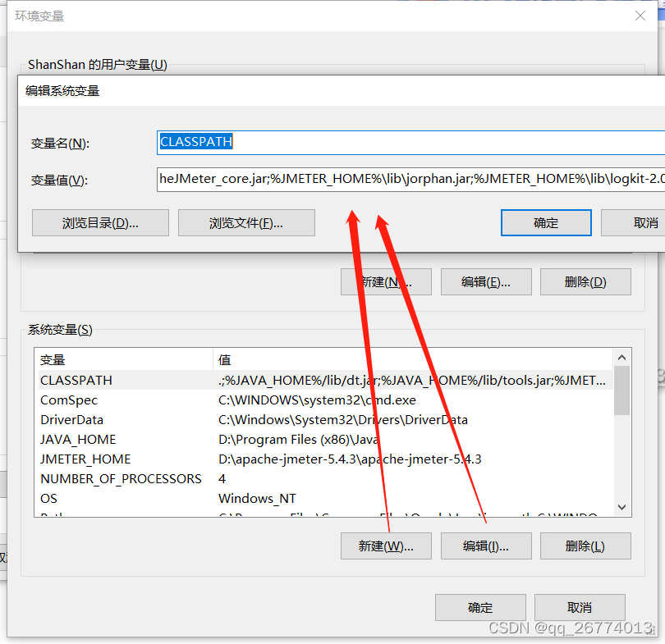Select the ComSpec system variable row
The width and height of the screenshot is (665, 644).
[x=325, y=400]
